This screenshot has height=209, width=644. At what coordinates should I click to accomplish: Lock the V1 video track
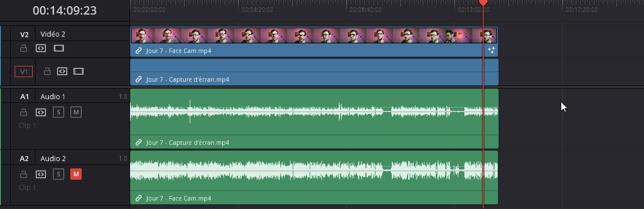(x=47, y=72)
